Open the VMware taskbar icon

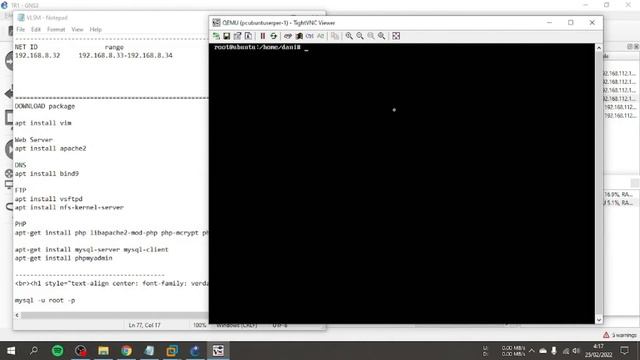pyautogui.click(x=172, y=351)
